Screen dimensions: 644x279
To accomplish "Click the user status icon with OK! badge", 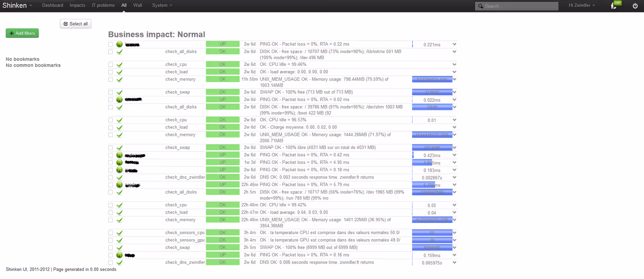I will tap(614, 5).
